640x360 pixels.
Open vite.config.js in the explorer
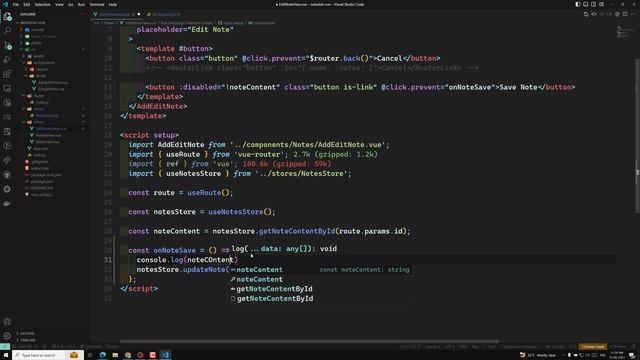[42, 195]
